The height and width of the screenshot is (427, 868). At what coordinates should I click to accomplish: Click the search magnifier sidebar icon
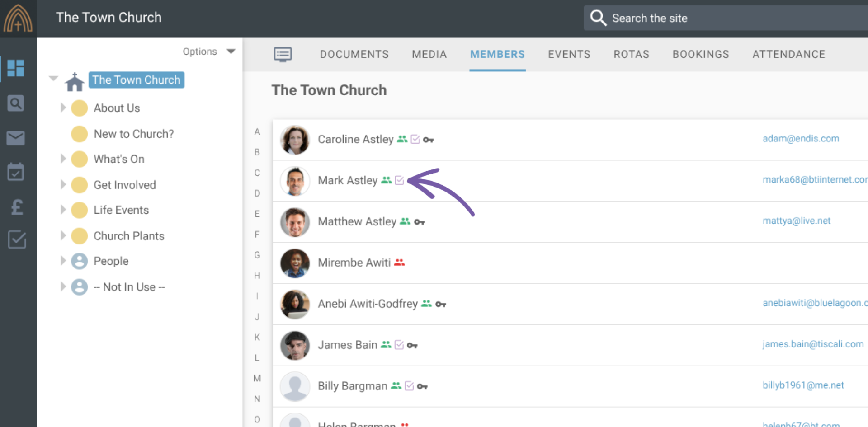[16, 103]
